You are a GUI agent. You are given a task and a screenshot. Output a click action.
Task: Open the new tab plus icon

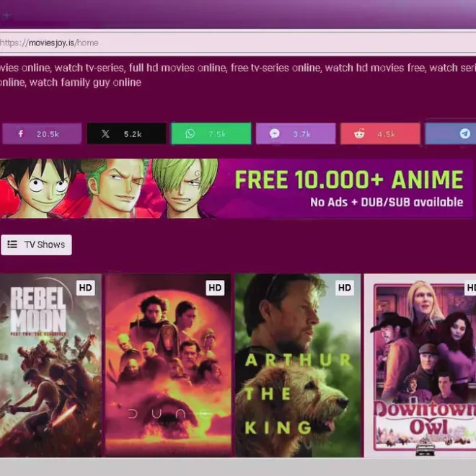[7, 15]
